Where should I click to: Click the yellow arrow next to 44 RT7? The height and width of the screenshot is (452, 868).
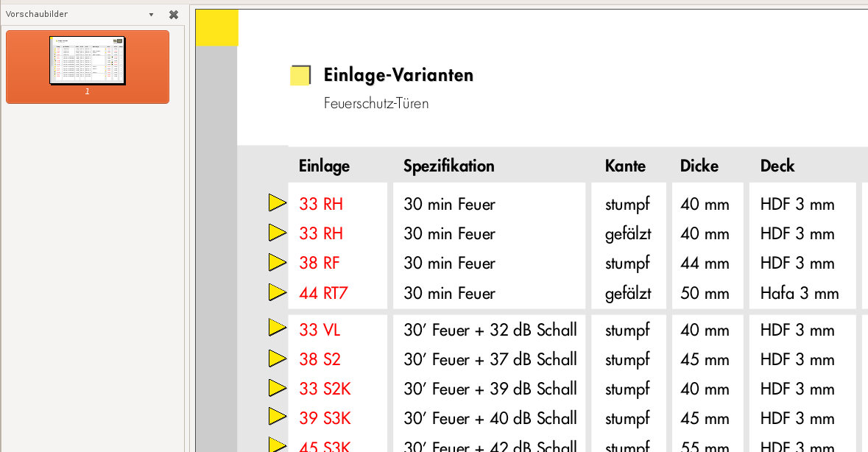tap(277, 292)
